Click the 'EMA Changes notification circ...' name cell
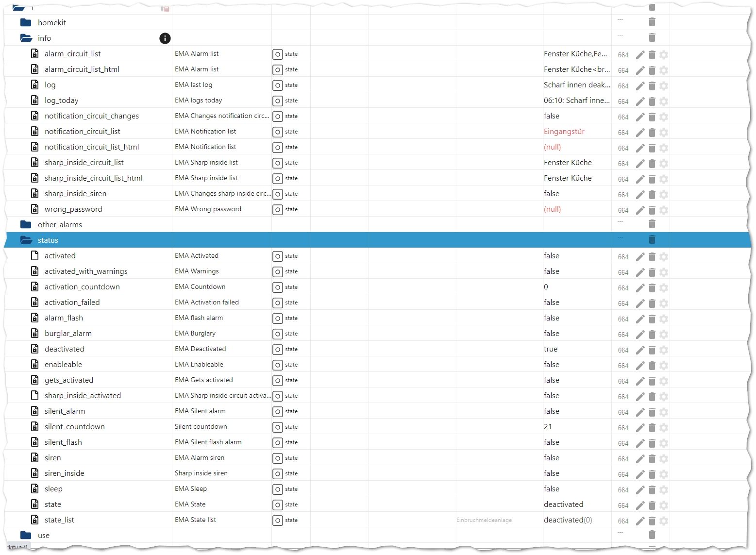This screenshot has height=555, width=756. tap(222, 116)
